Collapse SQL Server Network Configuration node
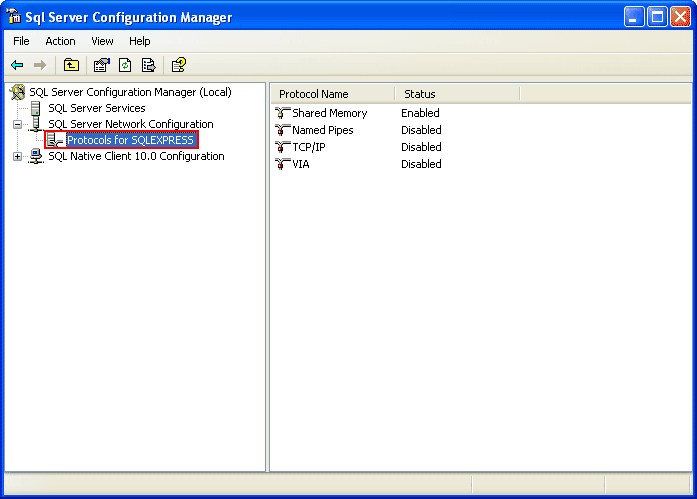The height and width of the screenshot is (499, 697). coord(17,125)
